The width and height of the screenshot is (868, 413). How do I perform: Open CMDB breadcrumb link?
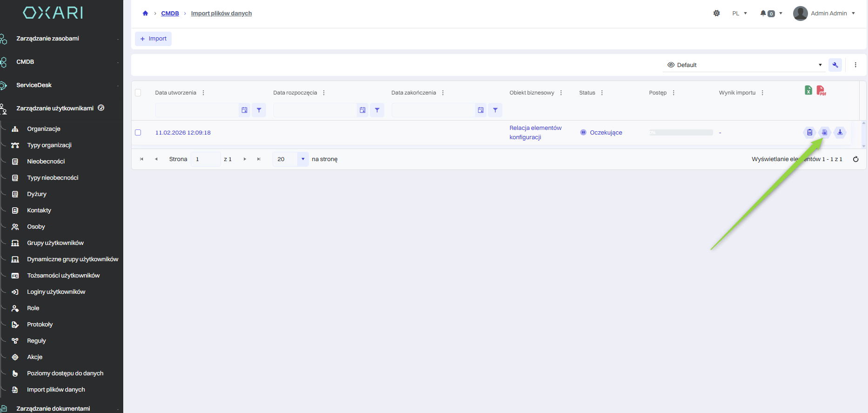[x=170, y=14]
